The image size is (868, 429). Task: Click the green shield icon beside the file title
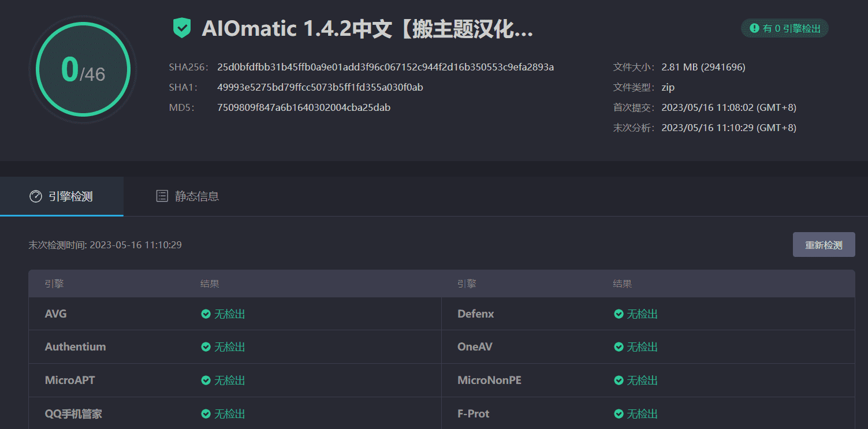(182, 28)
